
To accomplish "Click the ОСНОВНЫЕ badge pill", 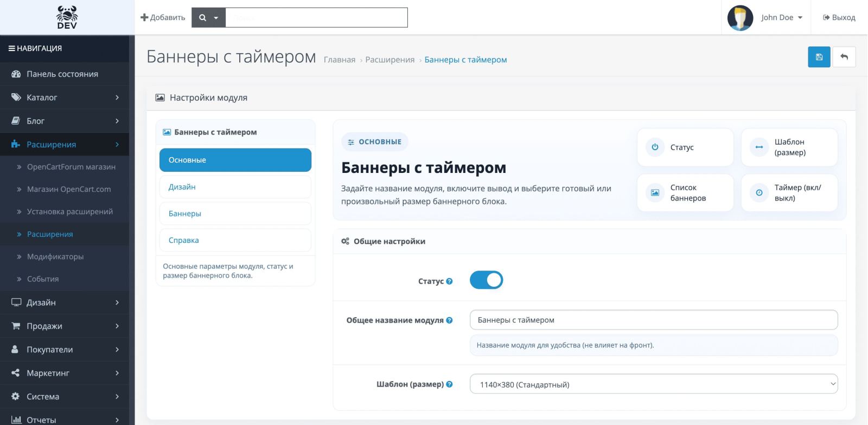I will click(375, 142).
